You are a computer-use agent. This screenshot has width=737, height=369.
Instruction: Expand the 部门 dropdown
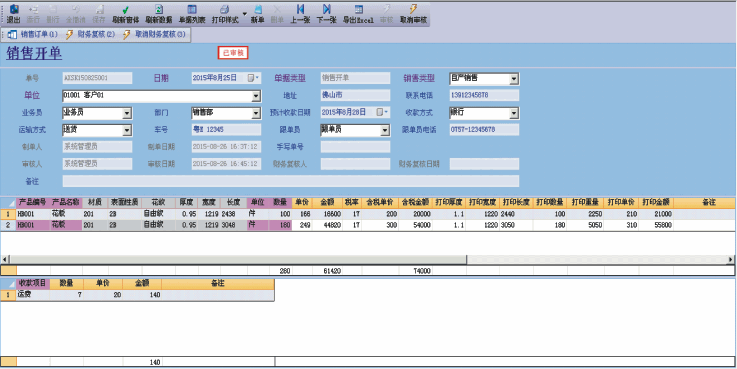pyautogui.click(x=256, y=113)
